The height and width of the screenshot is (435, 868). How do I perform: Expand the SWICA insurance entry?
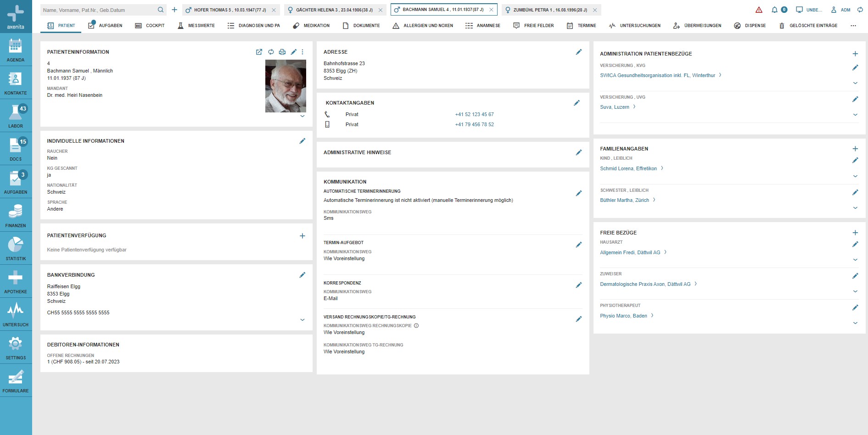(855, 83)
